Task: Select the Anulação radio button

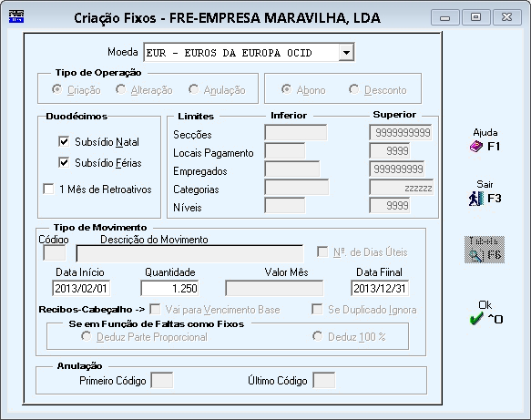Action: point(193,89)
